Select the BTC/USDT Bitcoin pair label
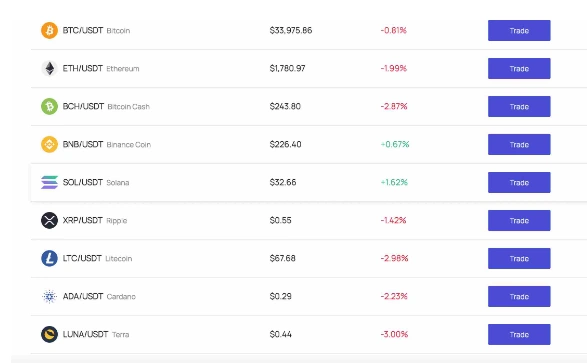Viewport: 587px width, 363px height. (x=96, y=30)
